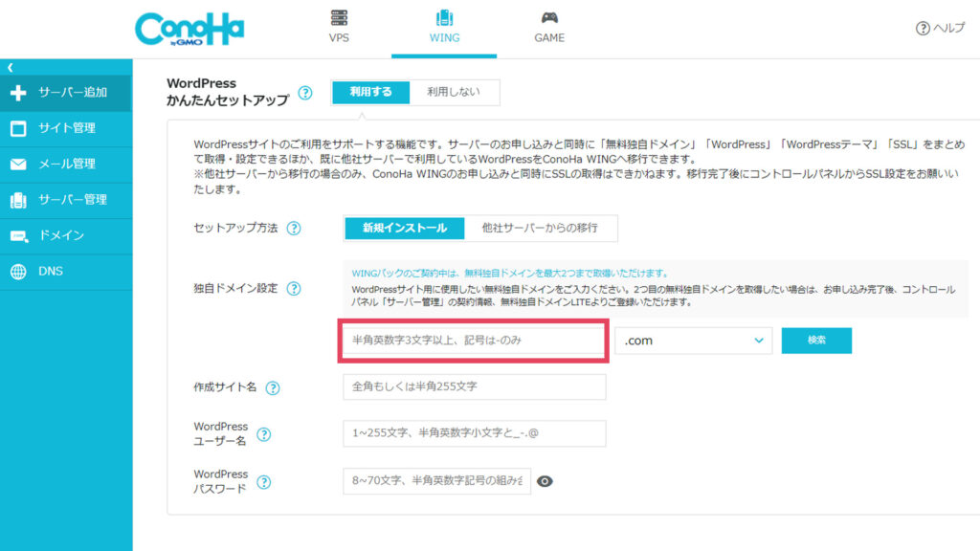Open help for セットアップ方法
The height and width of the screenshot is (551, 980).
point(293,228)
